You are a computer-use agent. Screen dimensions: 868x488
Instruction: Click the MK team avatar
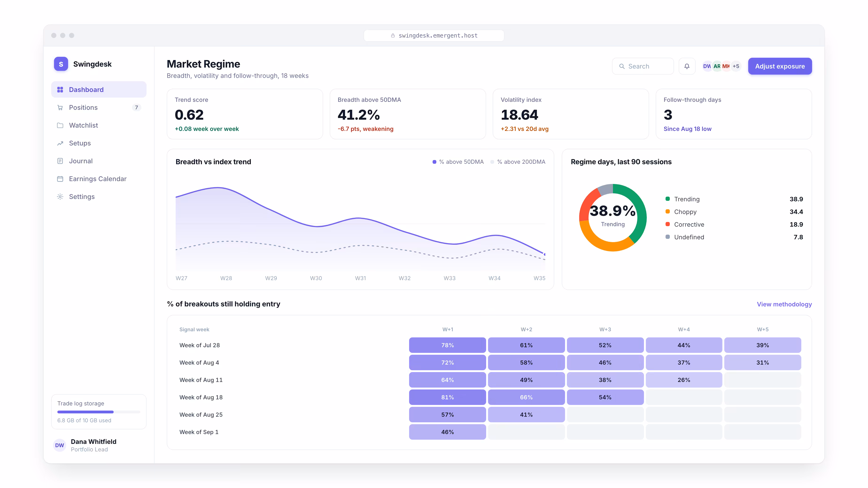pyautogui.click(x=726, y=66)
